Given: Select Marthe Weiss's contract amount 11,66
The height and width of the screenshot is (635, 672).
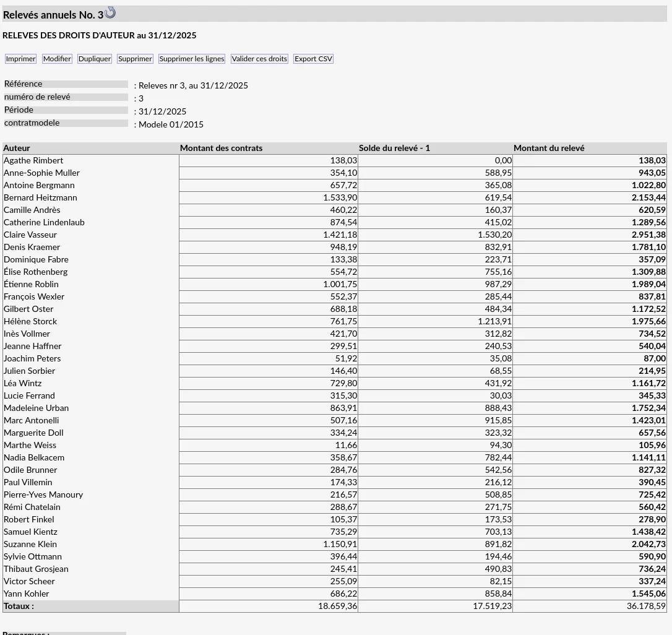Looking at the screenshot, I should coord(346,445).
